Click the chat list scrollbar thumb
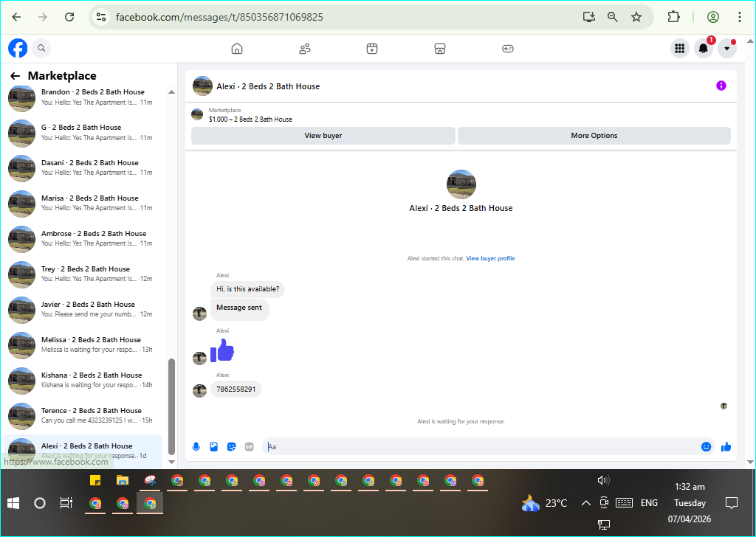 point(171,407)
